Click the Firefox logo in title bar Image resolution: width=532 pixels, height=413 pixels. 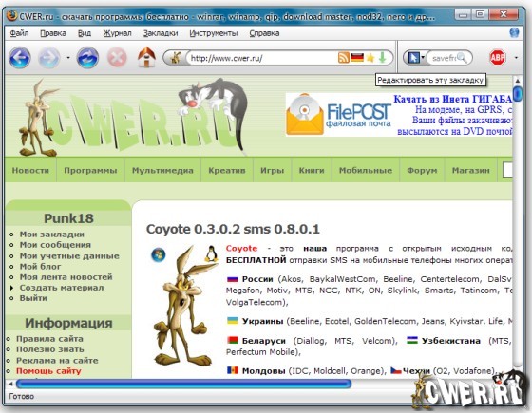[11, 15]
